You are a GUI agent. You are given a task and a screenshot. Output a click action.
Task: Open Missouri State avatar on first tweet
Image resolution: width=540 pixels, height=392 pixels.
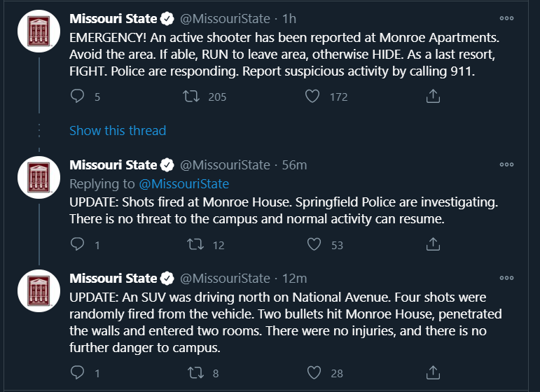[39, 31]
